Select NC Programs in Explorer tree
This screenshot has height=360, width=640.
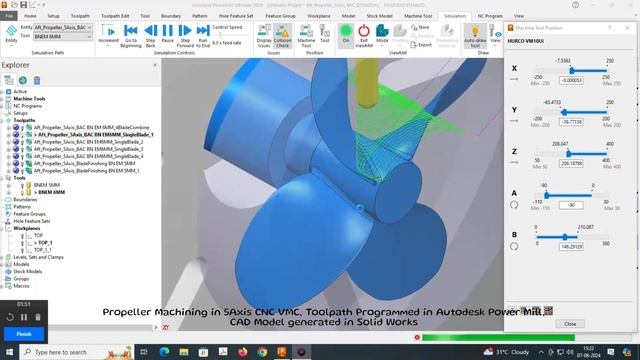point(28,106)
